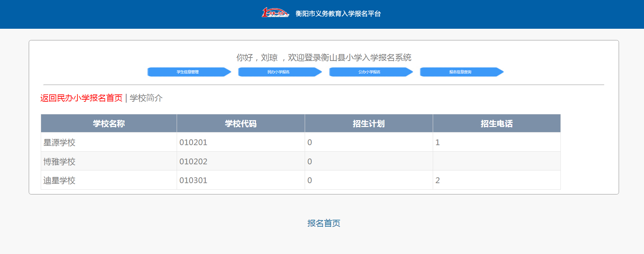
Task: Open 公办小学报名 navigation step
Action: click(369, 72)
